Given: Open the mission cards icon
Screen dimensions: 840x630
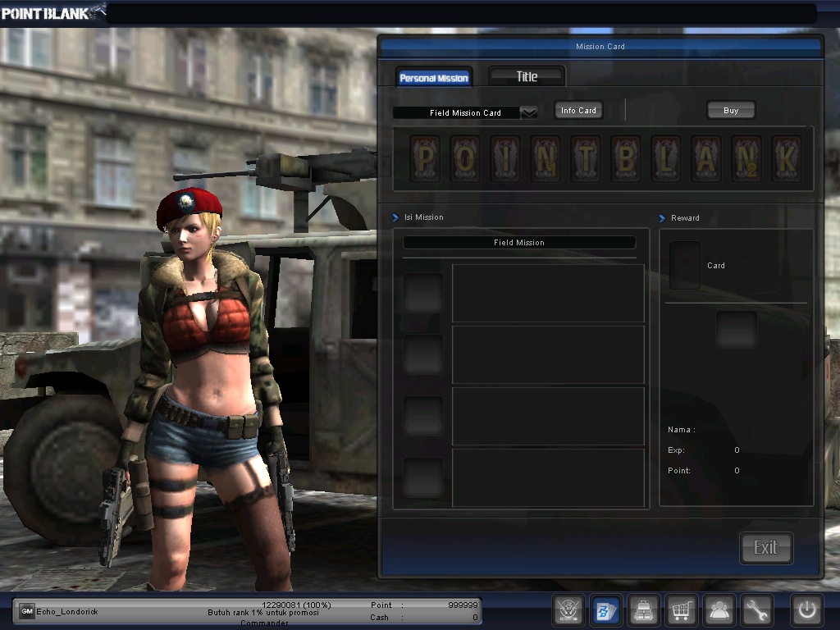Looking at the screenshot, I should tap(606, 609).
